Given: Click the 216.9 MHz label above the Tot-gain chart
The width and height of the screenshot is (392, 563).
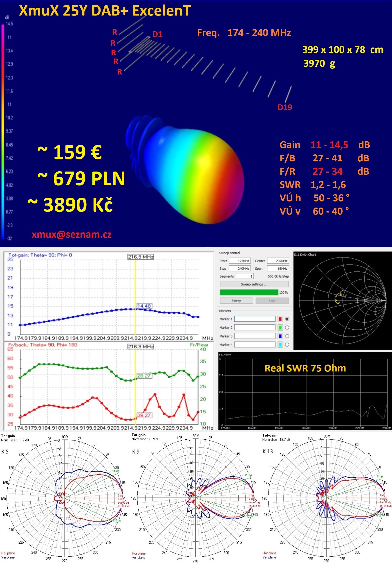Looking at the screenshot, I should tap(141, 257).
